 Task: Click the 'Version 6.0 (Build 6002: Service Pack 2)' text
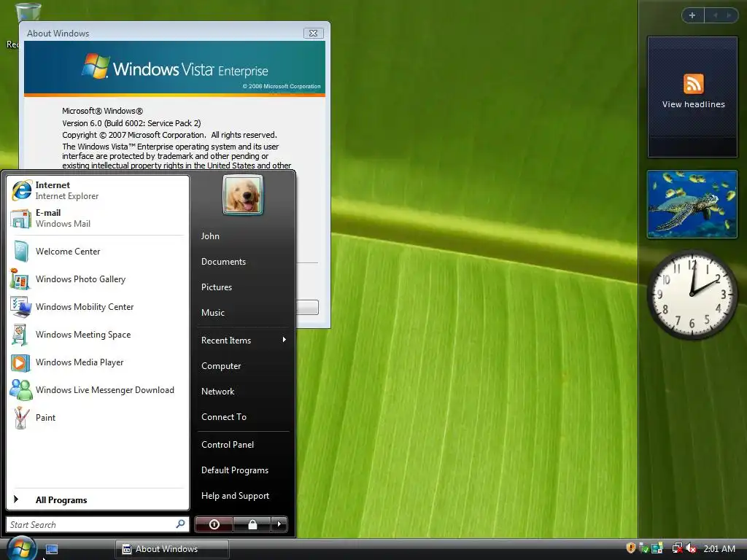131,122
